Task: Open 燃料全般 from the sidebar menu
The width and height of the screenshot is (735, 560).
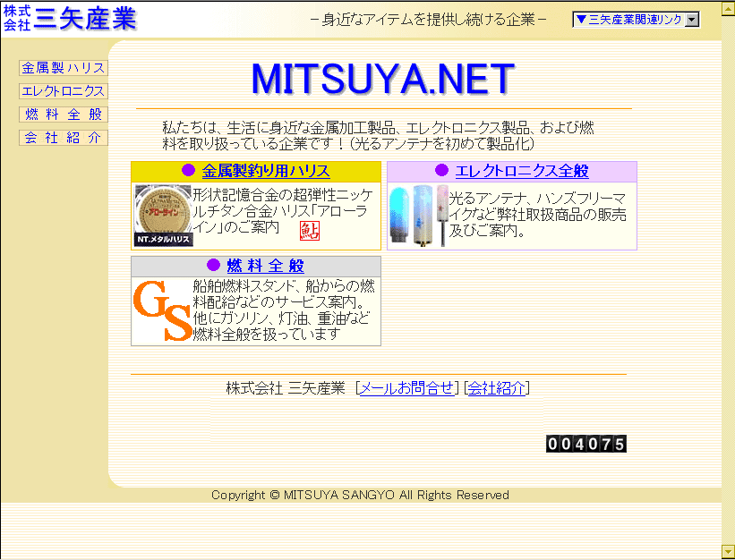Action: (64, 115)
